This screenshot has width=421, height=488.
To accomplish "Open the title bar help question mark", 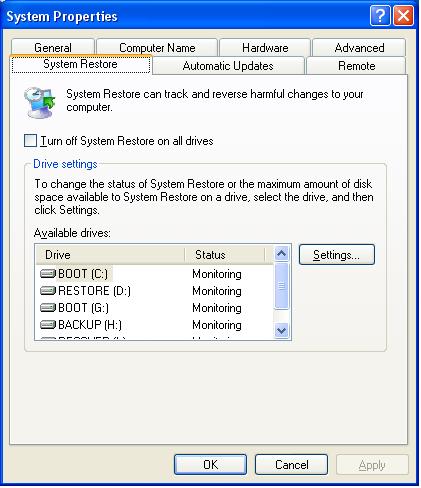I will point(380,16).
